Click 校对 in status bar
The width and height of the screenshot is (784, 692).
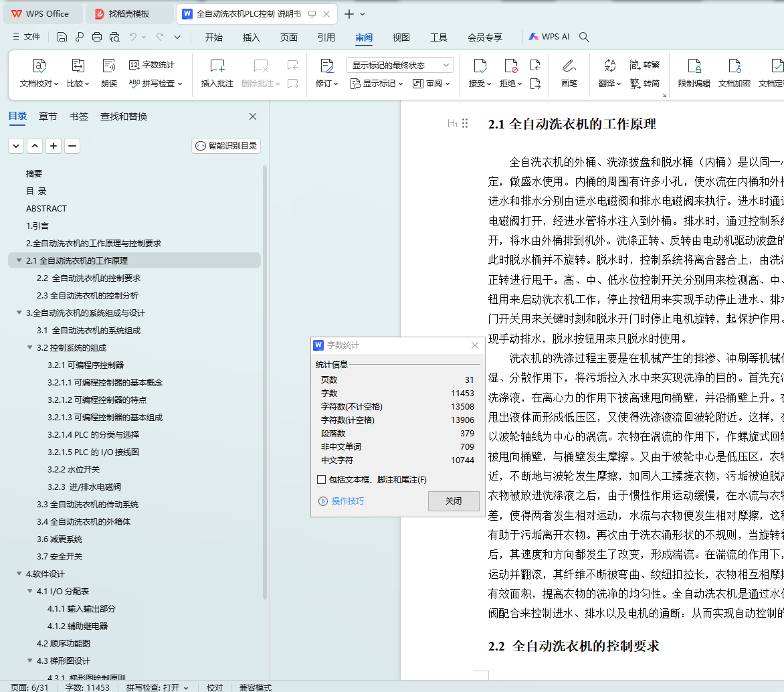click(x=215, y=687)
